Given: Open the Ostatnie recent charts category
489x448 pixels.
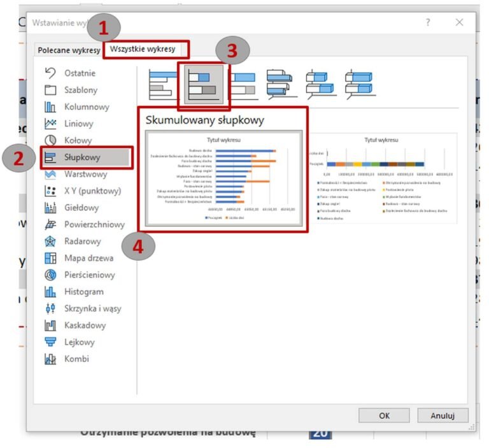Looking at the screenshot, I should pyautogui.click(x=80, y=73).
